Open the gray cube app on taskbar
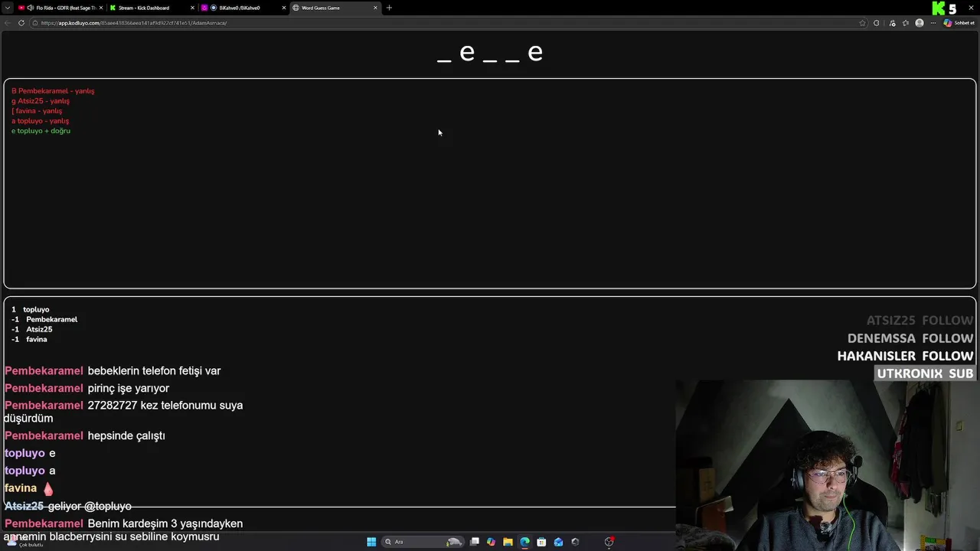 tap(575, 542)
